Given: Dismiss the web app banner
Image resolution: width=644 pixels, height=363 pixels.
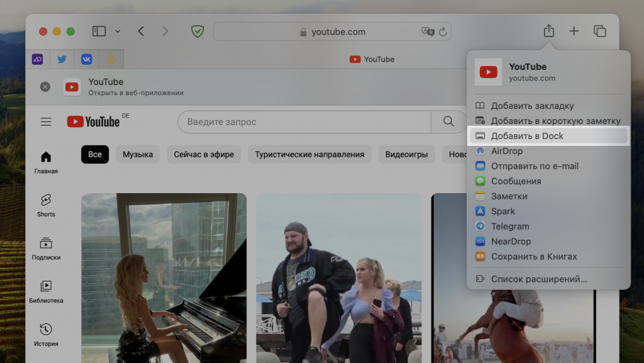Looking at the screenshot, I should pyautogui.click(x=45, y=87).
